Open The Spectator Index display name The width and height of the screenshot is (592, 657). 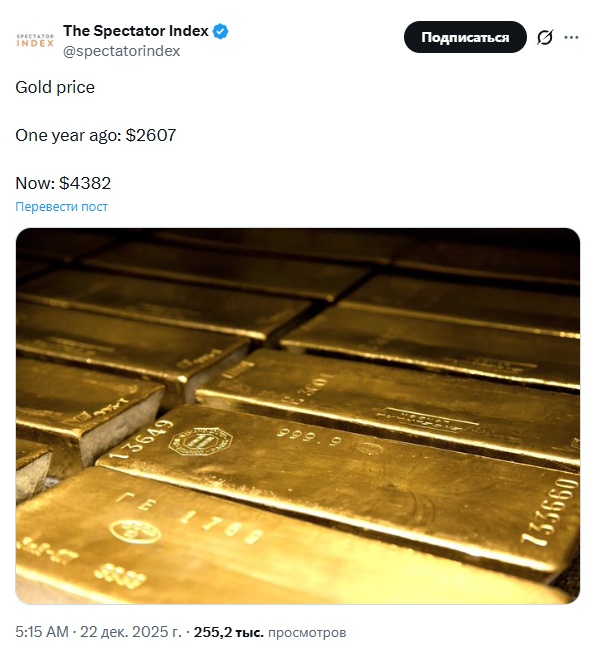pyautogui.click(x=136, y=31)
